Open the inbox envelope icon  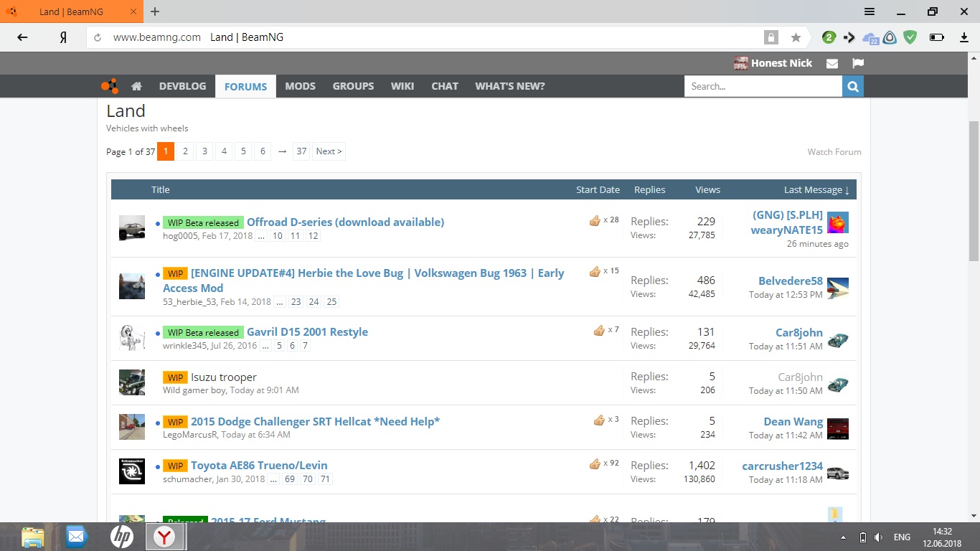(832, 63)
